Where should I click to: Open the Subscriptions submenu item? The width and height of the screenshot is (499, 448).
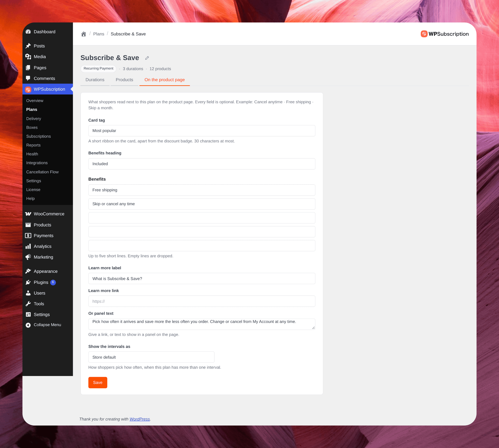click(x=39, y=136)
